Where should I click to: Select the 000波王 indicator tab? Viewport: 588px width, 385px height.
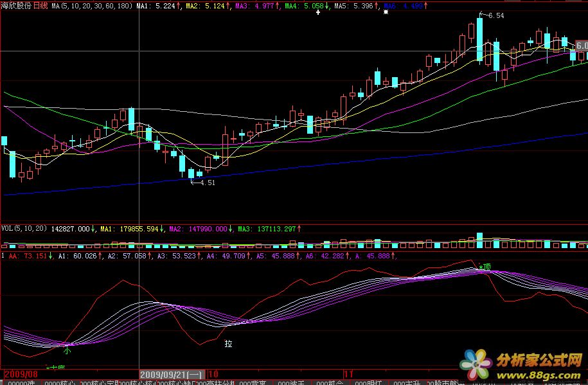[290, 382]
